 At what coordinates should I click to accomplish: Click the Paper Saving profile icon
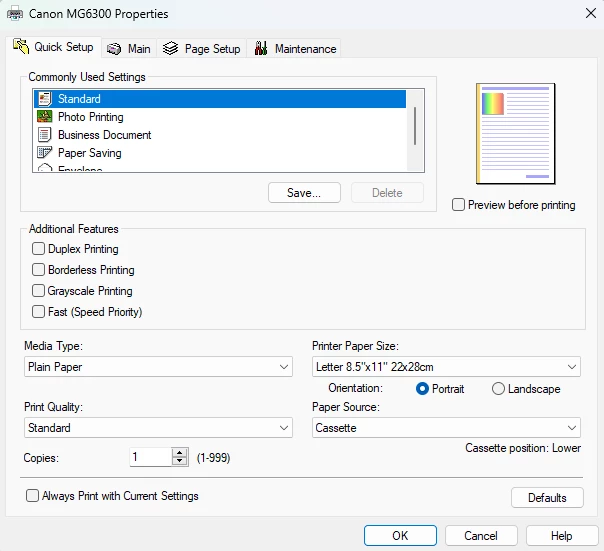(44, 153)
